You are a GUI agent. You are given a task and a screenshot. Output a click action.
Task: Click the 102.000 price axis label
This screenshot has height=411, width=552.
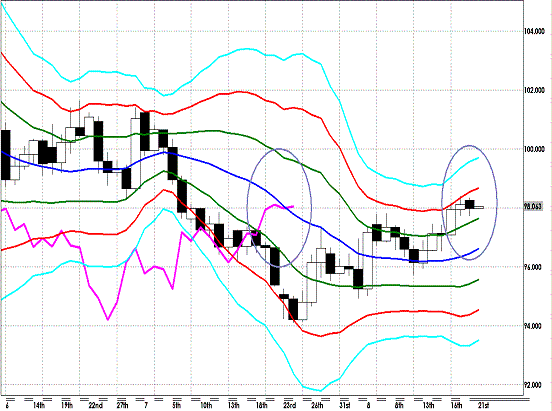534,91
